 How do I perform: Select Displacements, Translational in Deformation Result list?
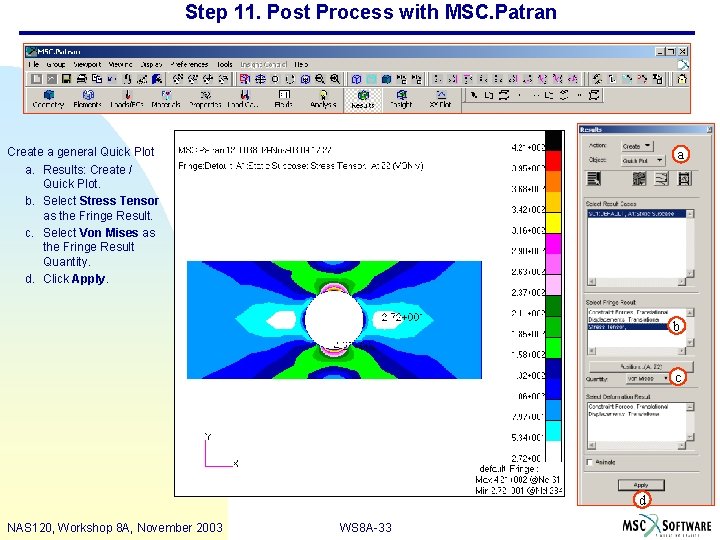coord(637,414)
